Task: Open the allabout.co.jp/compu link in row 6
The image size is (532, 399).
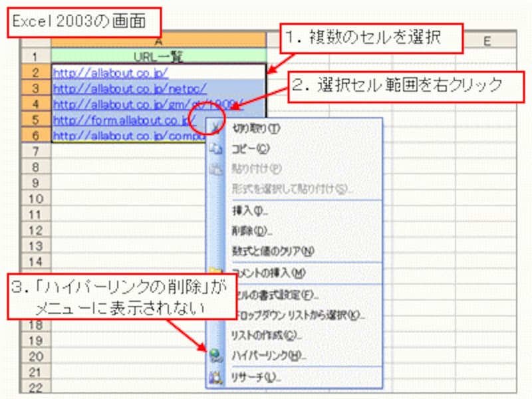Action: pos(130,136)
